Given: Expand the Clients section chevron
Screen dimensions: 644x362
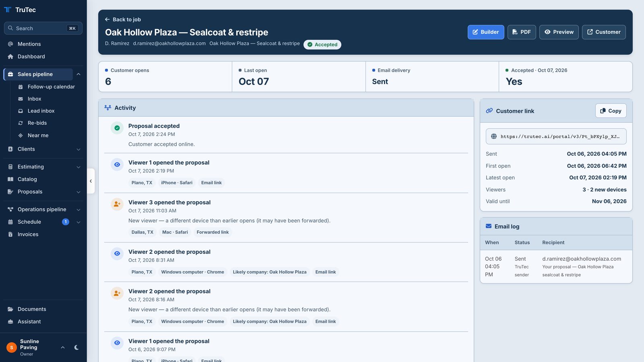Looking at the screenshot, I should (x=78, y=149).
